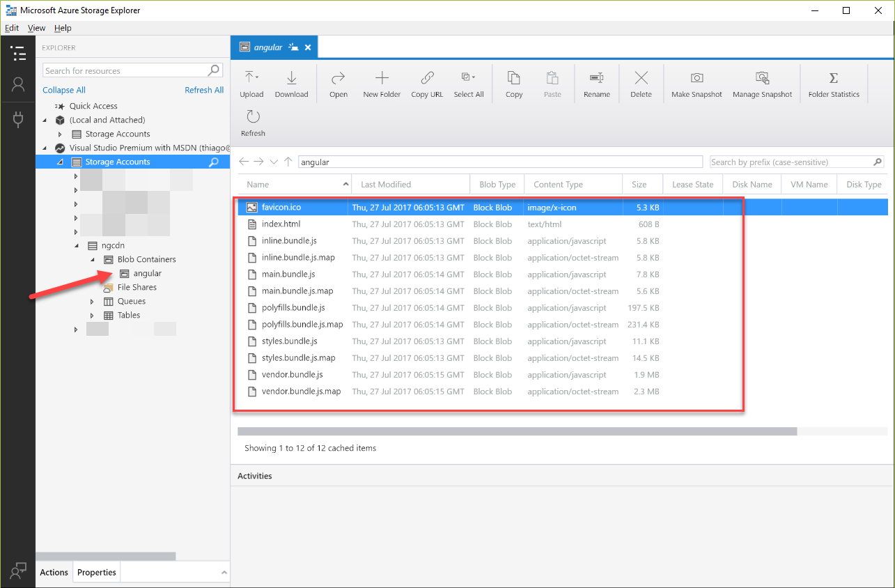Expand the Tables node
Viewport: 895px width, 588px height.
(x=92, y=315)
